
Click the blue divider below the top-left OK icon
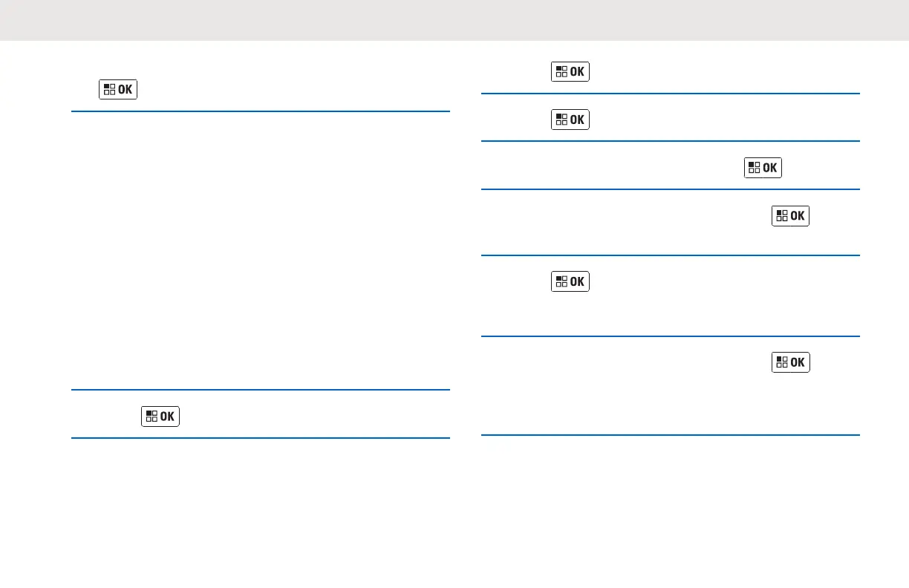tap(260, 111)
